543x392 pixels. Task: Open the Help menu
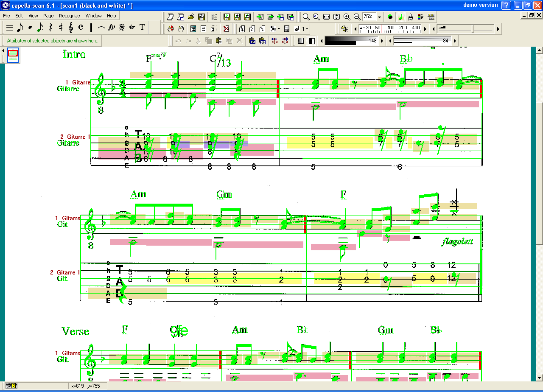click(x=111, y=16)
